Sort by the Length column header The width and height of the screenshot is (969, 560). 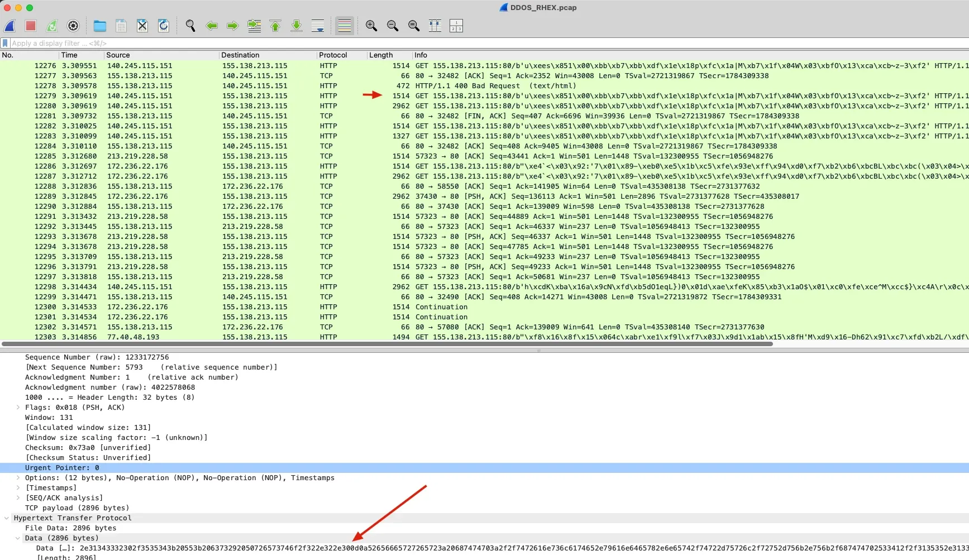click(389, 55)
